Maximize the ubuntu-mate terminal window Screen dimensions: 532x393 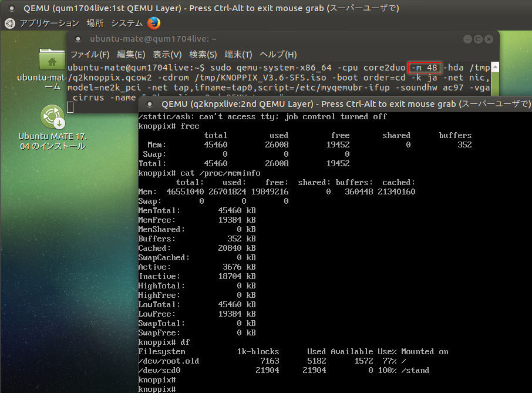[478, 39]
